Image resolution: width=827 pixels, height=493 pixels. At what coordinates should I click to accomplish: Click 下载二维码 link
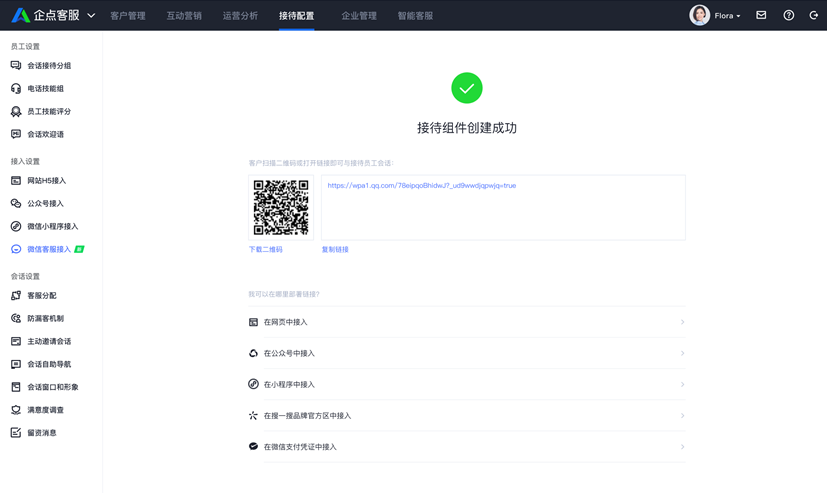coord(266,250)
